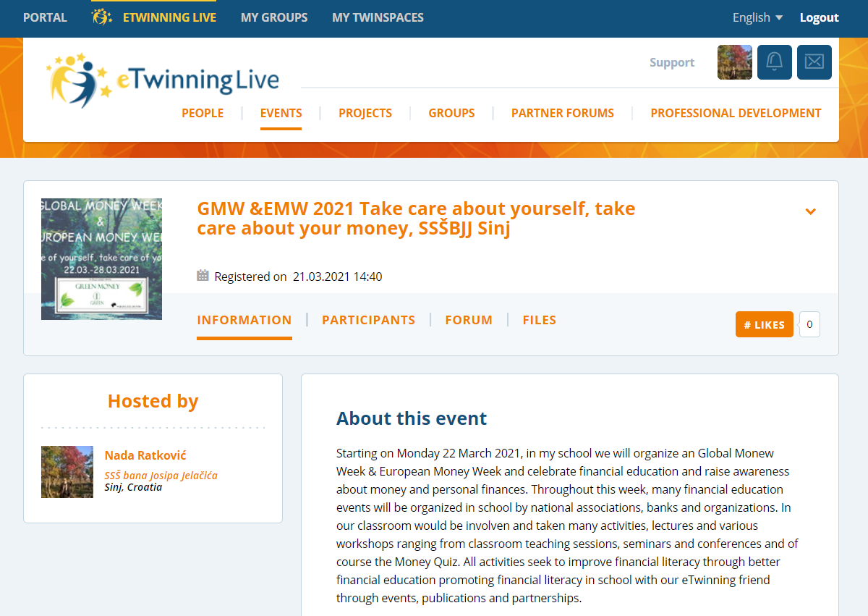
Task: Open PARTNER FORUMS
Action: [563, 113]
